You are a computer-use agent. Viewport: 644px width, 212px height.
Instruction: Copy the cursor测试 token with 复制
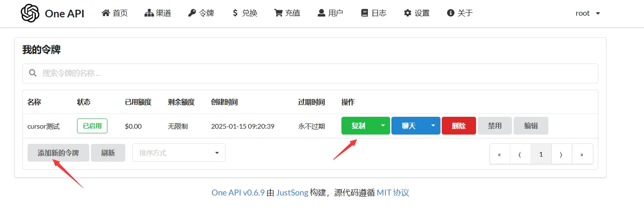point(358,126)
